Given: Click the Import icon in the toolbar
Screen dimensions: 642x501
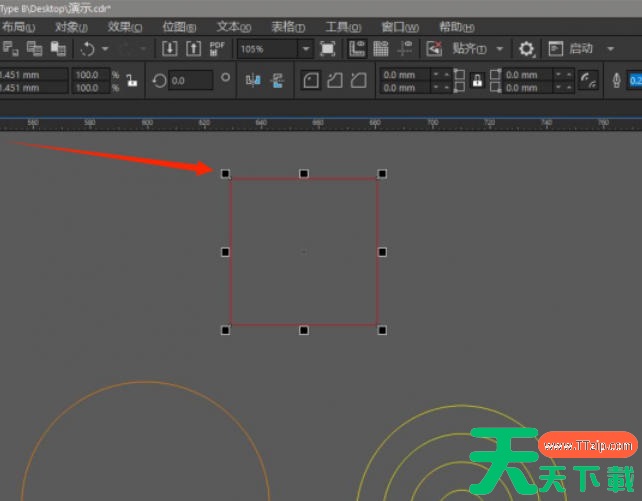Looking at the screenshot, I should [x=170, y=48].
